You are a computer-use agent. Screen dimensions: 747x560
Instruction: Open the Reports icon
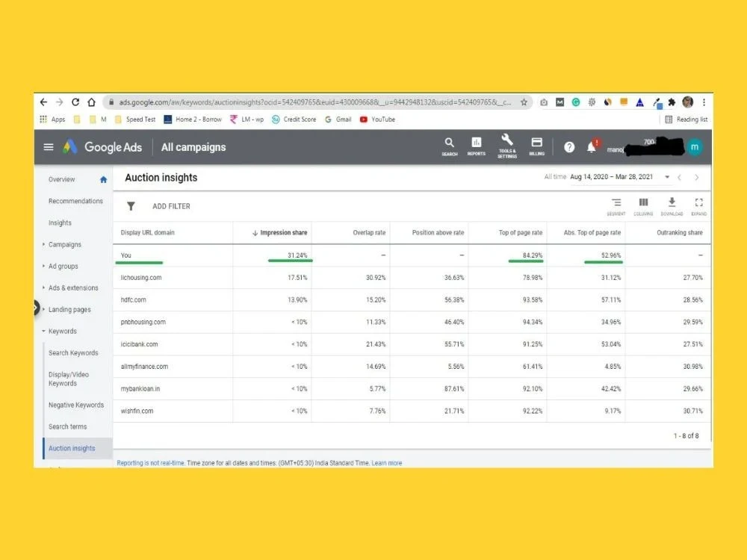(x=477, y=146)
